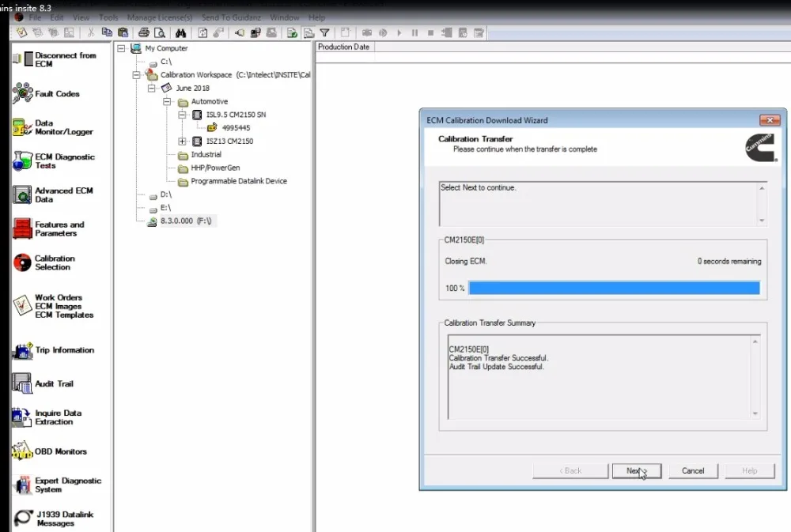Click the Paste clipboard toolbar icon

click(x=123, y=32)
